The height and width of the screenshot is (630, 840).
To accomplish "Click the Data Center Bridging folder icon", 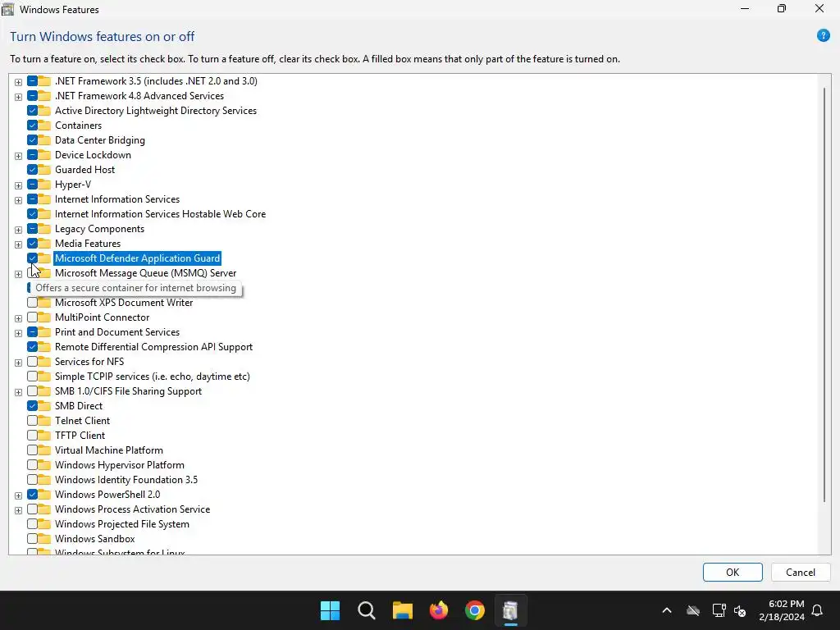I will 44,140.
